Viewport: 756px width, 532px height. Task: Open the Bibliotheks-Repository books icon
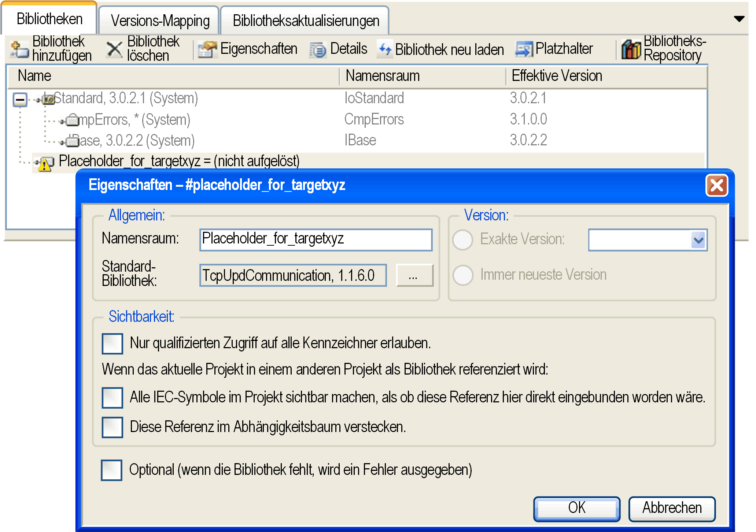(x=631, y=49)
